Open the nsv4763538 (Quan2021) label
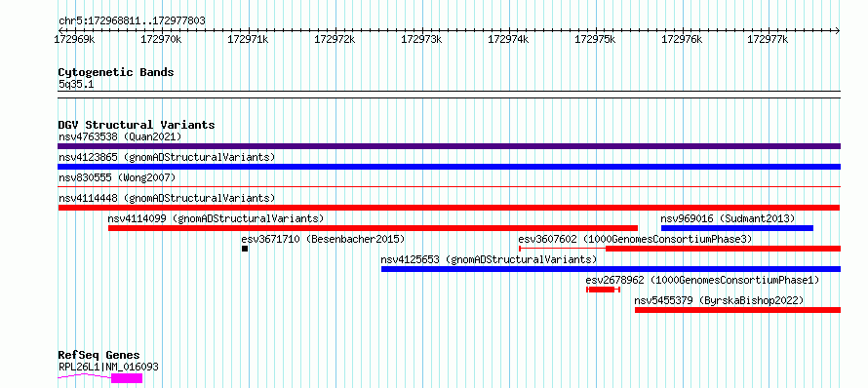This screenshot has width=868, height=388. (x=120, y=136)
